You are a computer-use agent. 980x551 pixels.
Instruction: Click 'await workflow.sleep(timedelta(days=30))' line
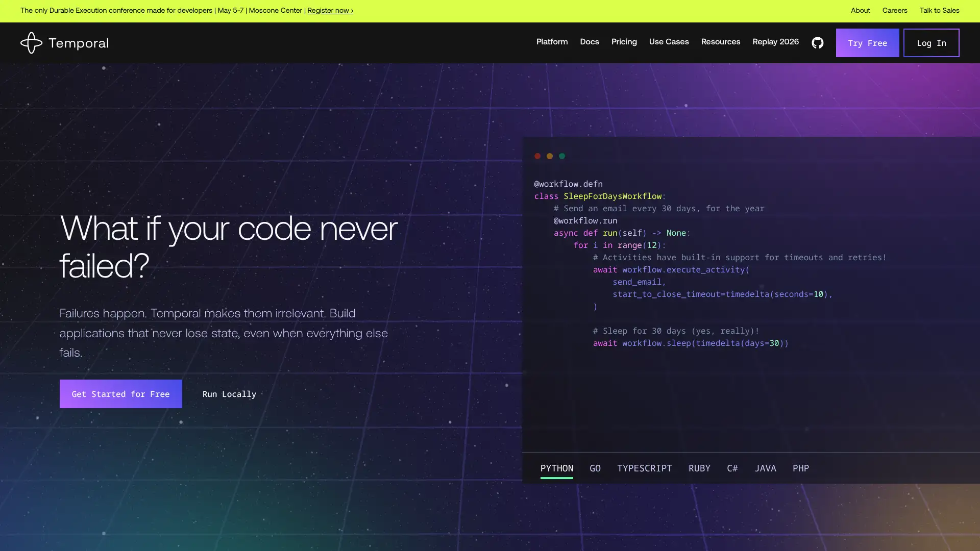[691, 343]
